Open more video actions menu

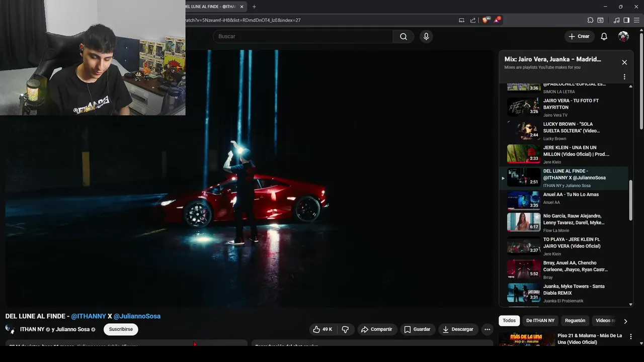pos(487,329)
